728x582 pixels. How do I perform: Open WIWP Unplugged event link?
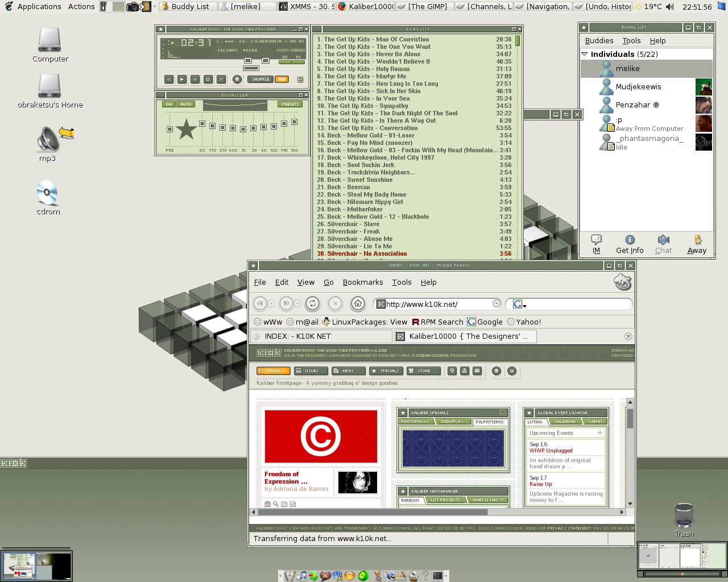pyautogui.click(x=551, y=450)
